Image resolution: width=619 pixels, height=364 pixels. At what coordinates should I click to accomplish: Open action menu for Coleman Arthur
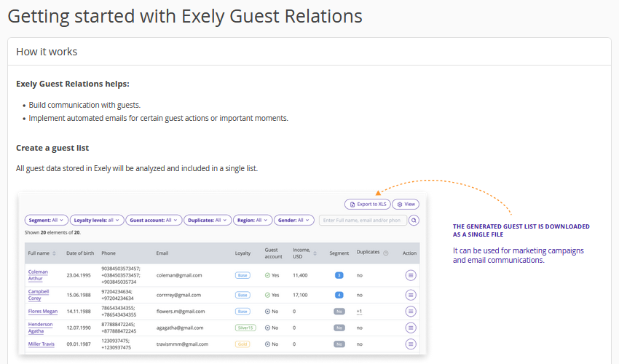tap(410, 275)
